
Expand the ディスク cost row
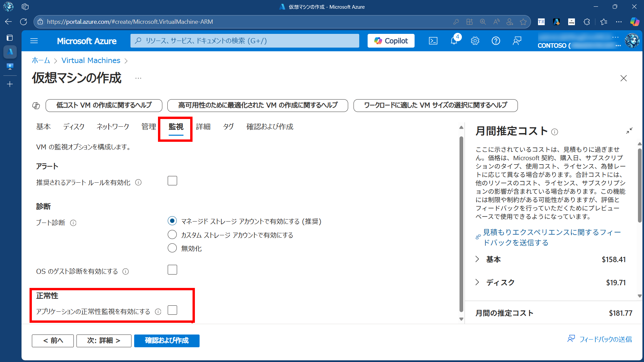pos(477,282)
